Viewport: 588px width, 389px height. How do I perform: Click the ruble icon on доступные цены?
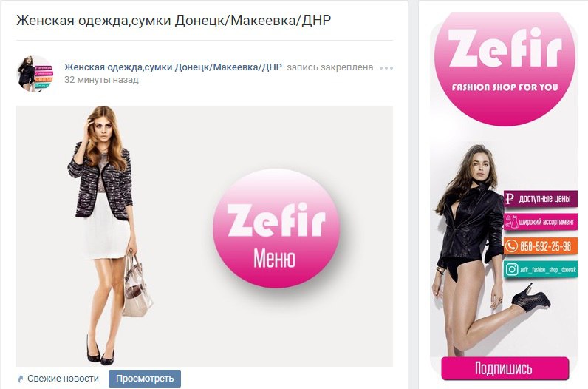pos(509,198)
